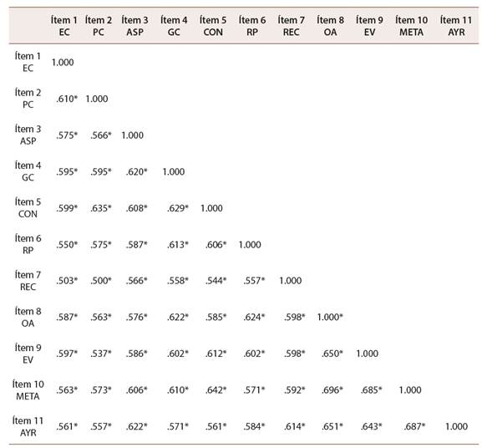Image resolution: width=492 pixels, height=448 pixels.
Task: Select the Ítem 1 EC column header
Action: pyautogui.click(x=64, y=26)
